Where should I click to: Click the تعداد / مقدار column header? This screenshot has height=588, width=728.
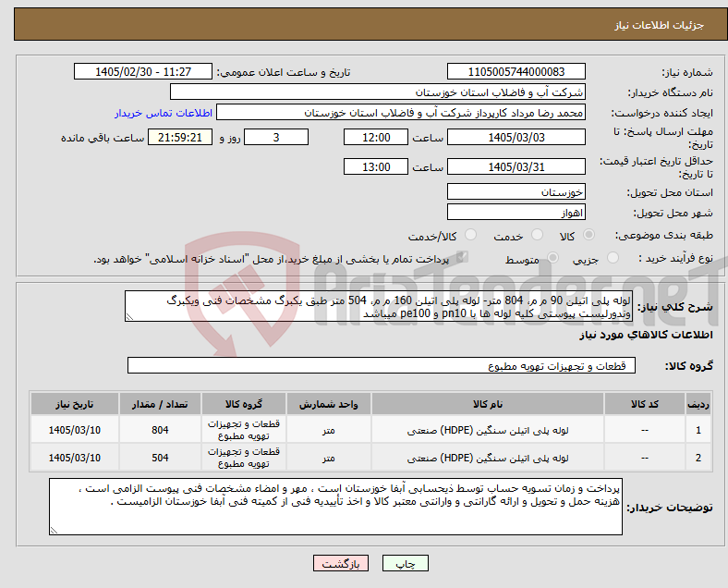(160, 404)
